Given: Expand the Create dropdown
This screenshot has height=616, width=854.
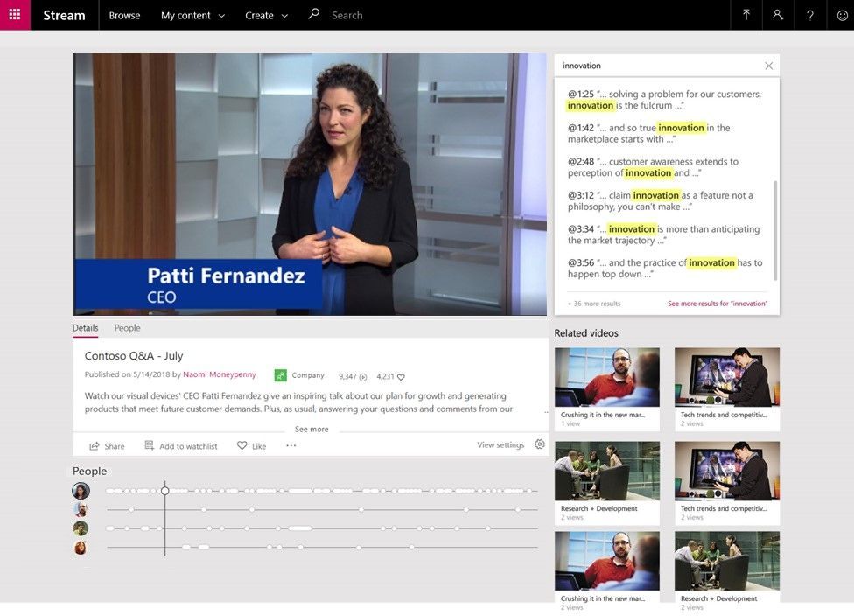Looking at the screenshot, I should (266, 15).
